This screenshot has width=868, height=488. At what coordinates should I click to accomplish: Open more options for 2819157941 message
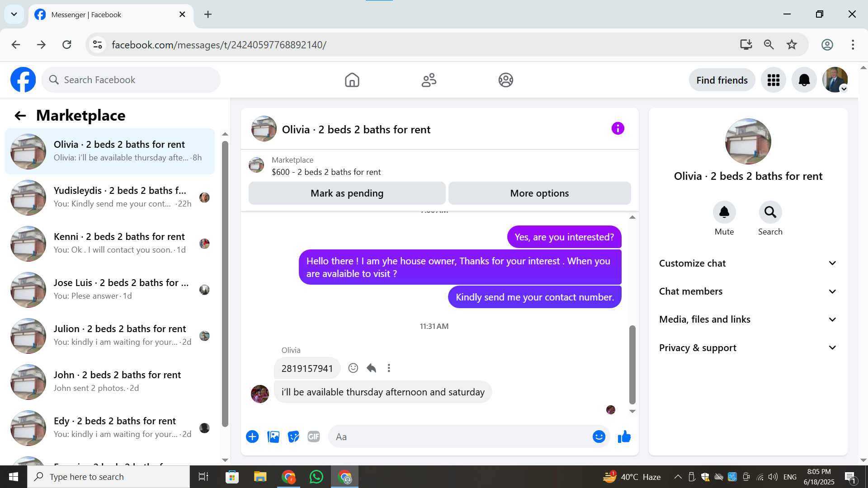click(x=389, y=368)
